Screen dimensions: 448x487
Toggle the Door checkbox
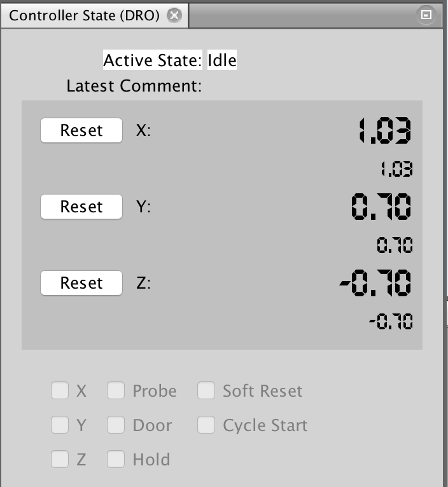click(116, 425)
